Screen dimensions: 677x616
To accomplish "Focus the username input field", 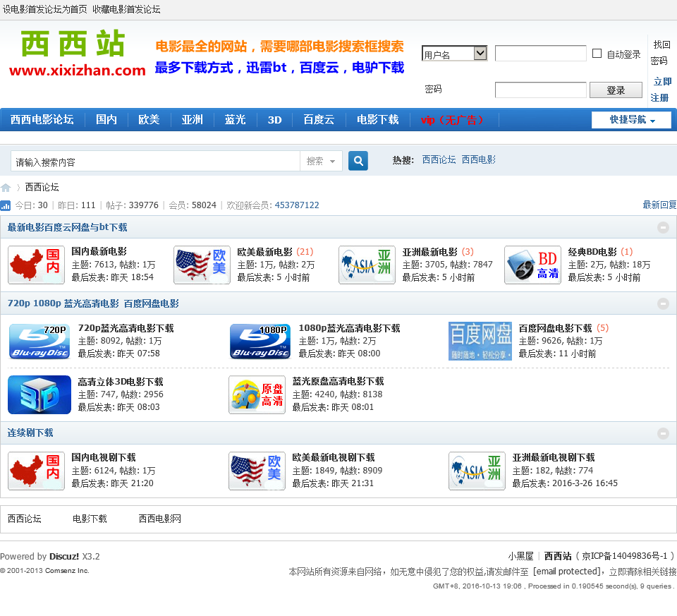I will point(541,54).
